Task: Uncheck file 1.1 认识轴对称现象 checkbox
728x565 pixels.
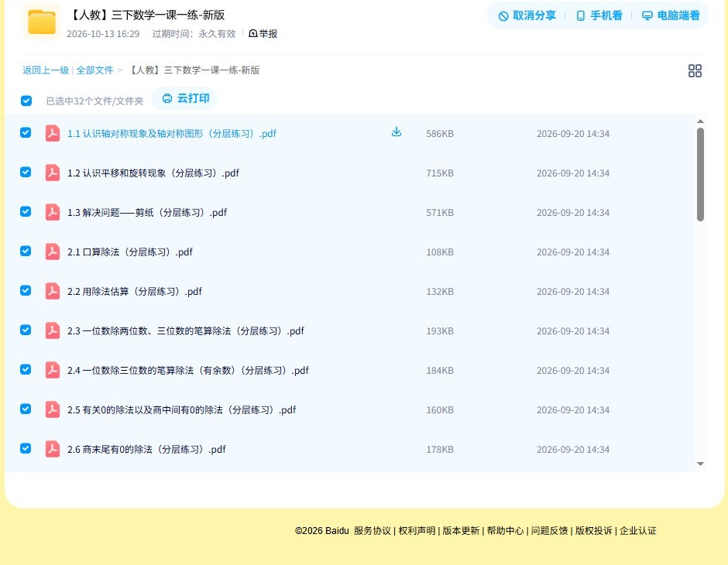Action: coord(26,132)
